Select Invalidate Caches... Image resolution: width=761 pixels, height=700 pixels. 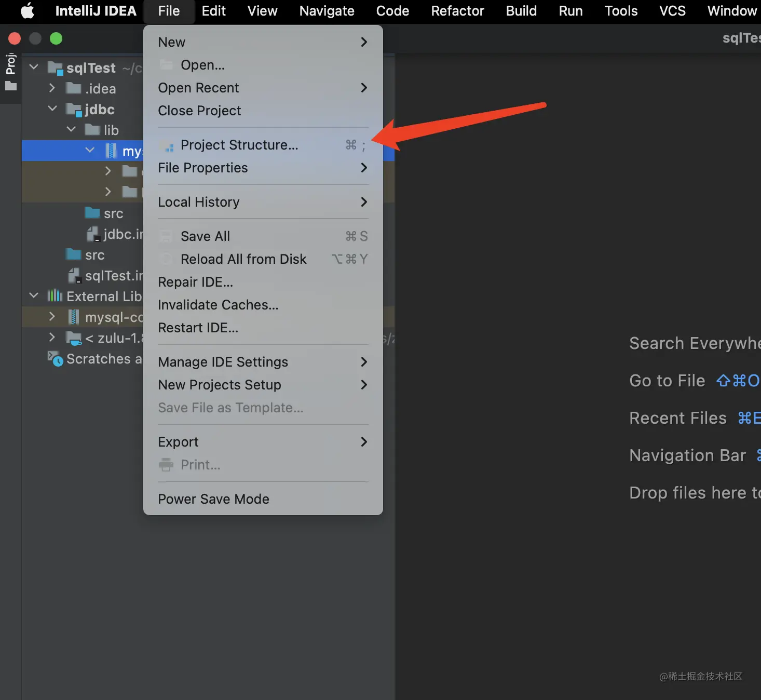[x=263, y=305]
